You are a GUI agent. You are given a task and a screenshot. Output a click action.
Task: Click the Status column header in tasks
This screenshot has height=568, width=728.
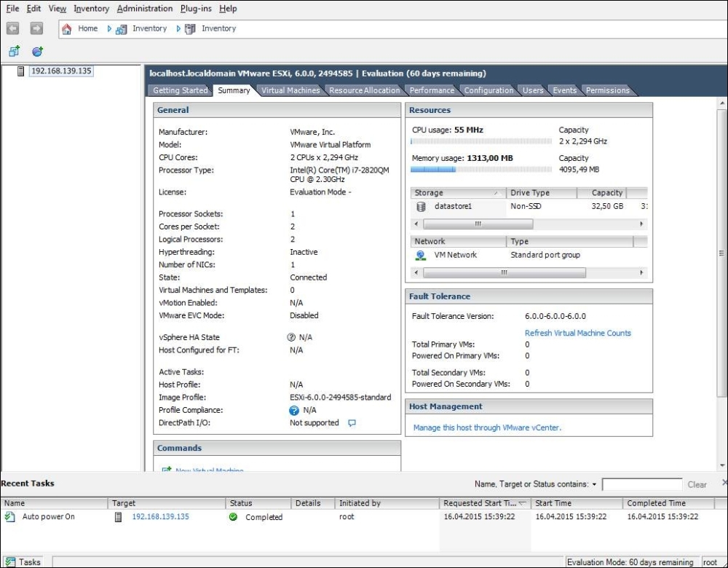[x=258, y=503]
